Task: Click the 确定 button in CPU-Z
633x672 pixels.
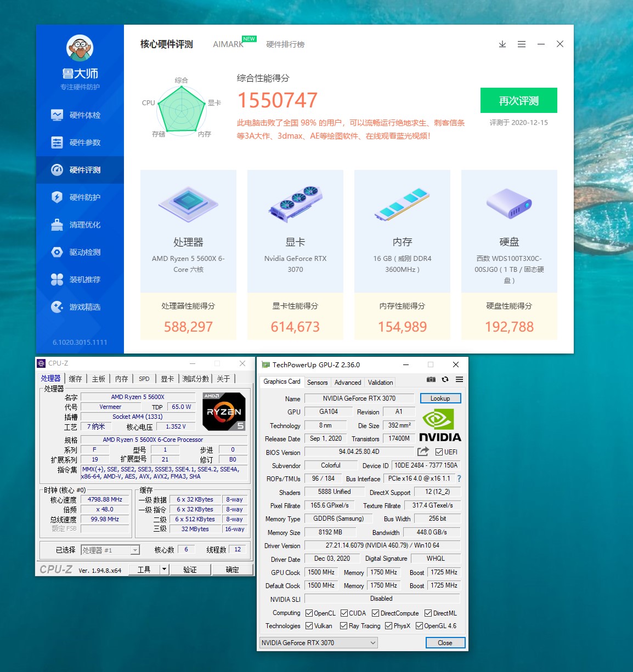Action: [232, 570]
